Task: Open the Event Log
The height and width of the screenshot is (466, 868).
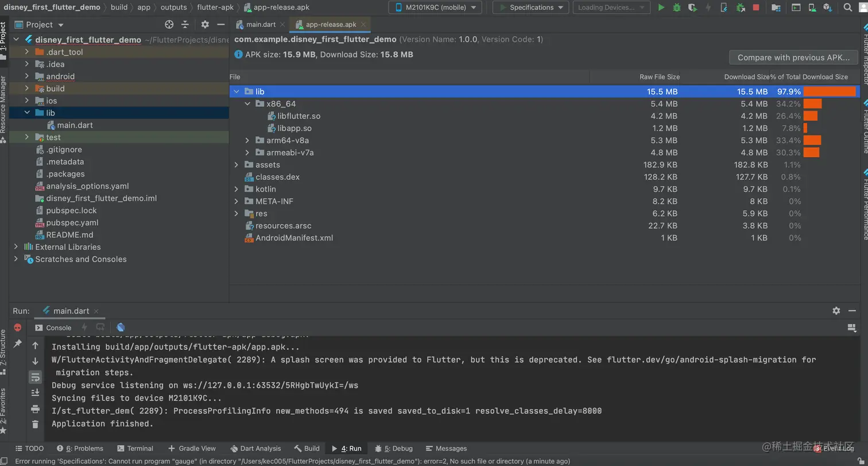Action: (x=834, y=448)
